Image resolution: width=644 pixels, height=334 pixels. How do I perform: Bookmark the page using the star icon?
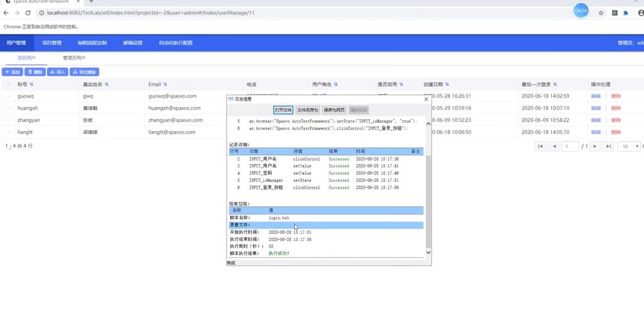point(601,13)
